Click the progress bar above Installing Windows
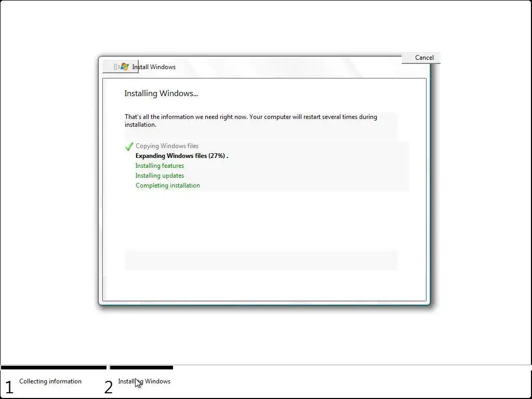This screenshot has width=532, height=399. (141, 367)
